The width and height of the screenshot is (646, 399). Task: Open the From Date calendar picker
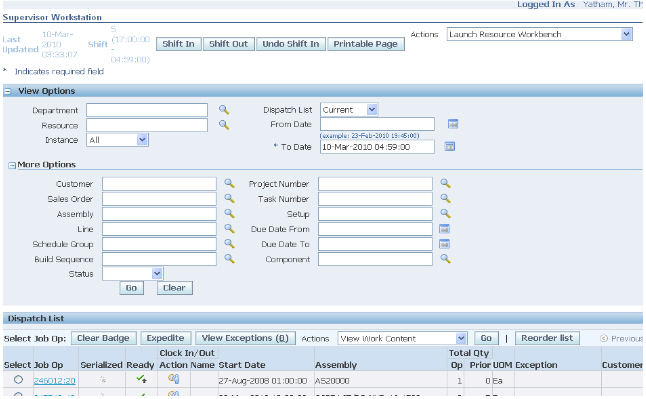tap(453, 124)
